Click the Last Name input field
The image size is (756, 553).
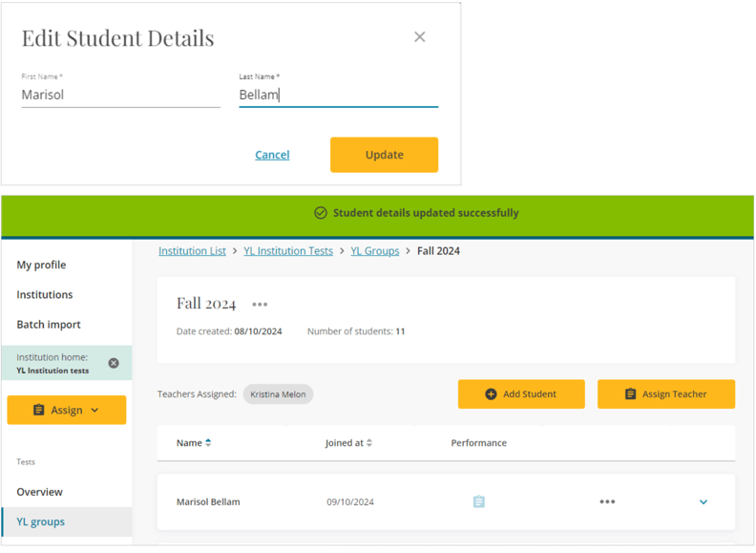point(338,95)
